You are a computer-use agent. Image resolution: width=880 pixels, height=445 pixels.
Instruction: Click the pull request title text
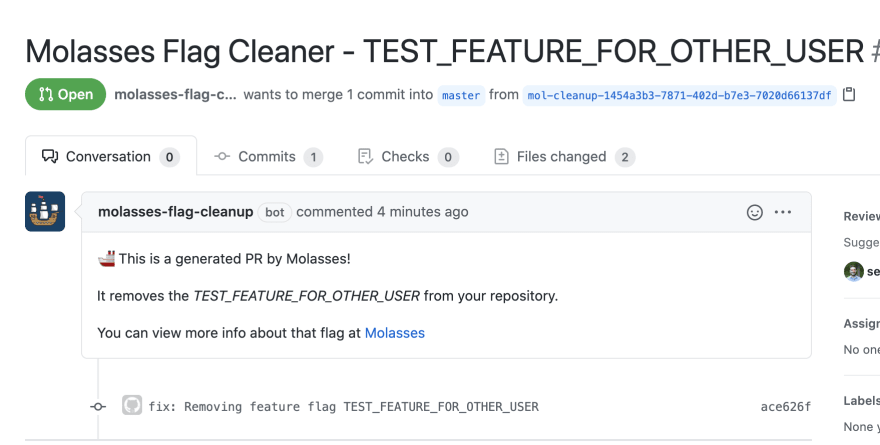pos(444,51)
